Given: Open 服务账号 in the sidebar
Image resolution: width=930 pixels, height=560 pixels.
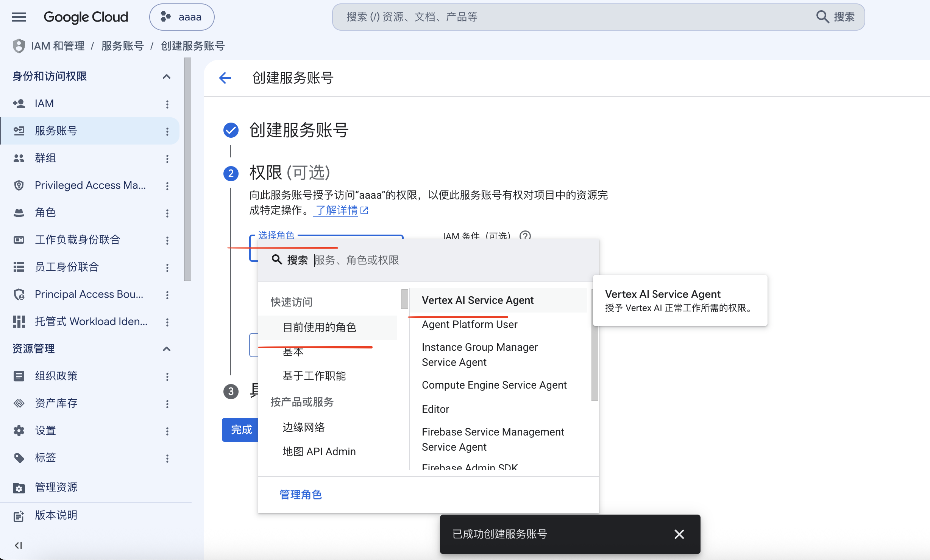Looking at the screenshot, I should tap(90, 131).
